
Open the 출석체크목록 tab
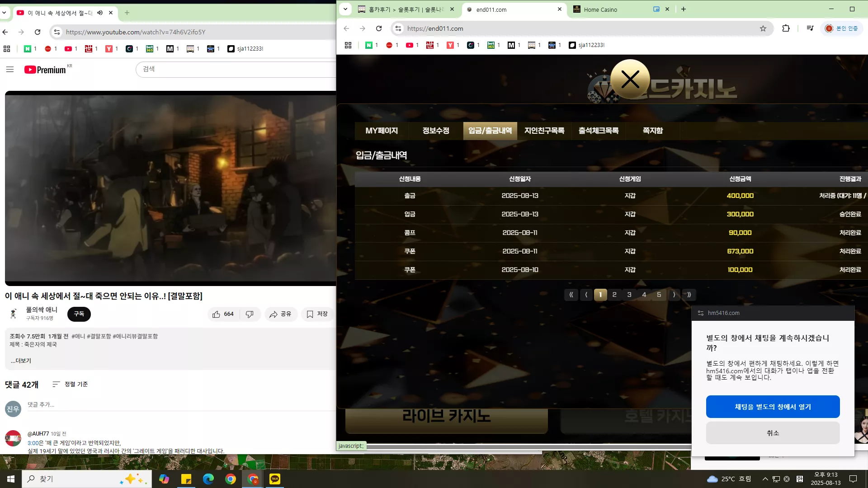tap(599, 131)
